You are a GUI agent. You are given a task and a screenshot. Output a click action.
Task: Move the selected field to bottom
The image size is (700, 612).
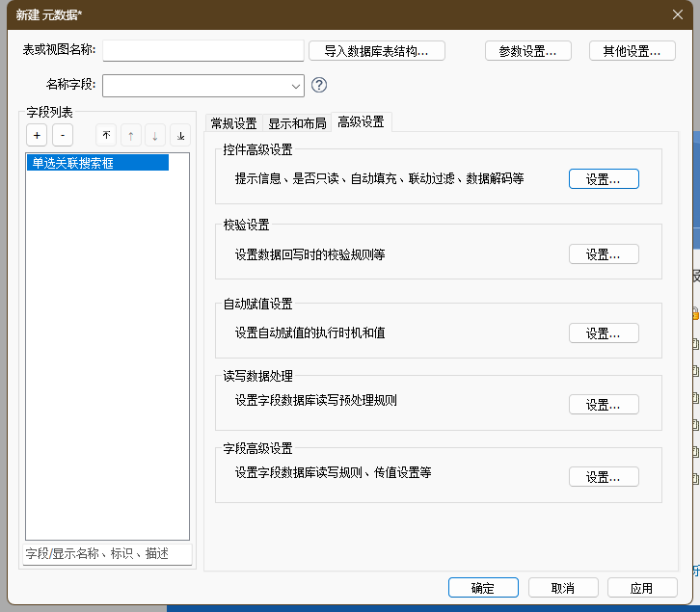[180, 136]
